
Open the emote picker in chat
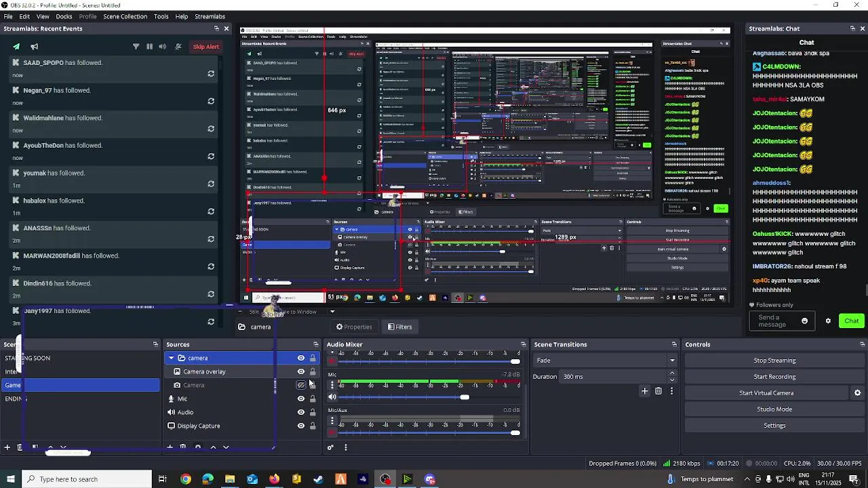tap(805, 321)
